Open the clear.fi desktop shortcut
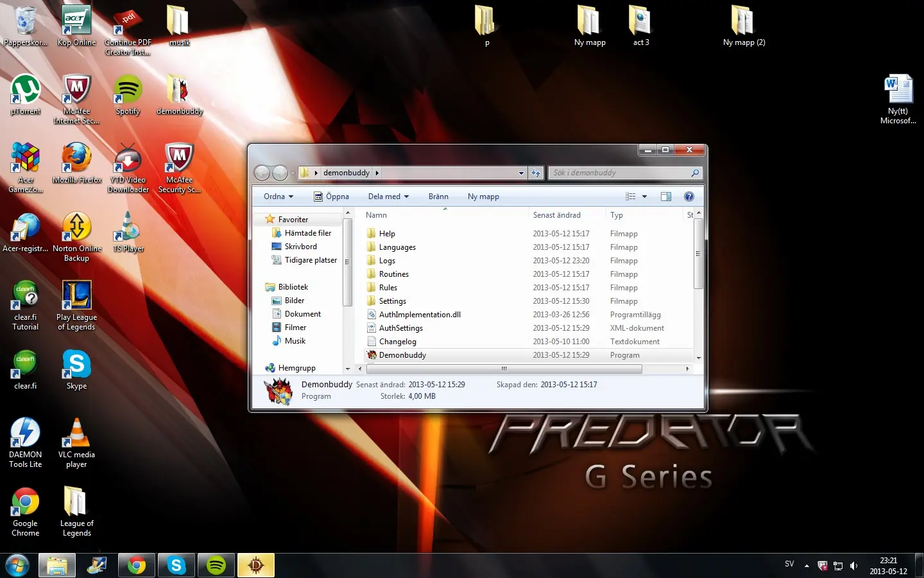 pos(26,370)
